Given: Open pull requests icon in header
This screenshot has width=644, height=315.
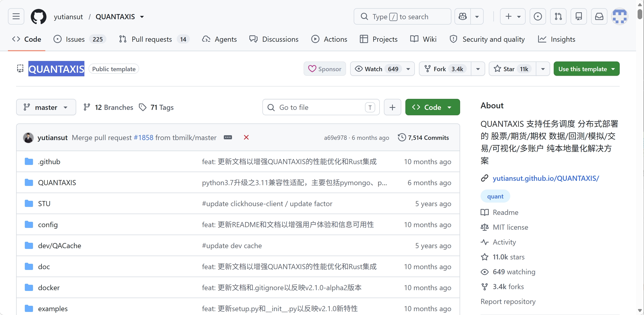Looking at the screenshot, I should 558,17.
